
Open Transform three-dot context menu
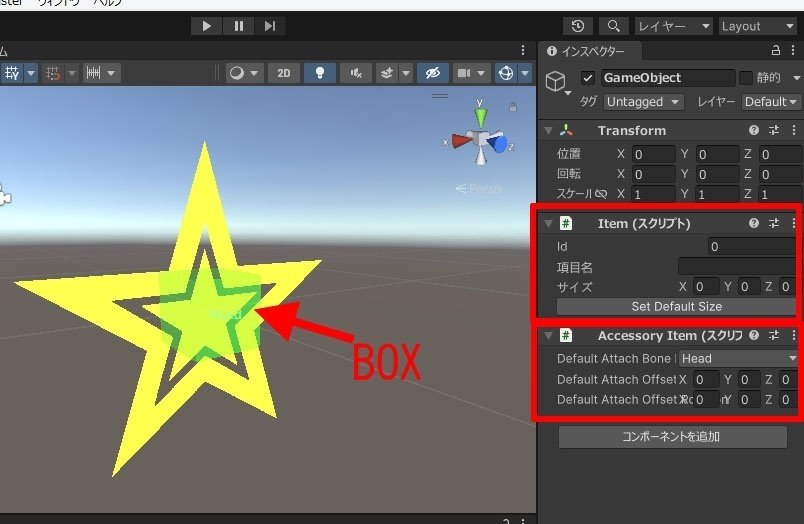tap(794, 130)
